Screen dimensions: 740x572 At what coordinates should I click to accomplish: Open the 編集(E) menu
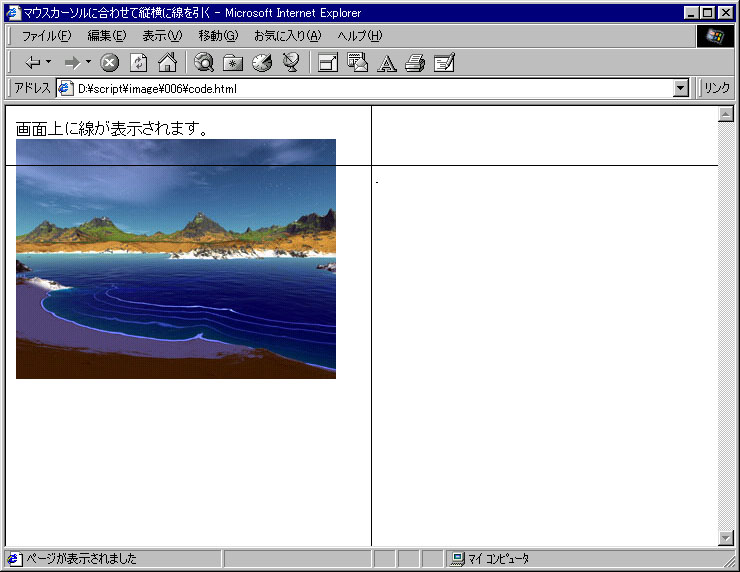(107, 36)
